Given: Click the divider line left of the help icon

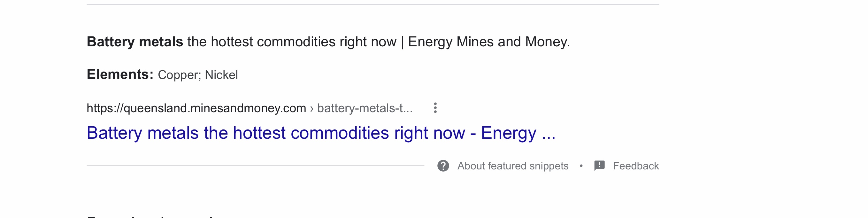Looking at the screenshot, I should (255, 166).
